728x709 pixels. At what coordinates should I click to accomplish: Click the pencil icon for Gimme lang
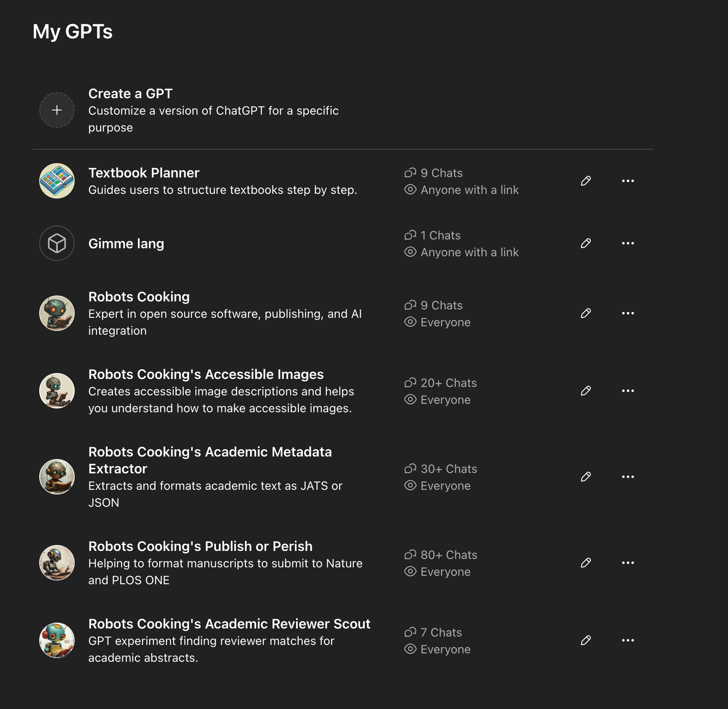coord(586,243)
